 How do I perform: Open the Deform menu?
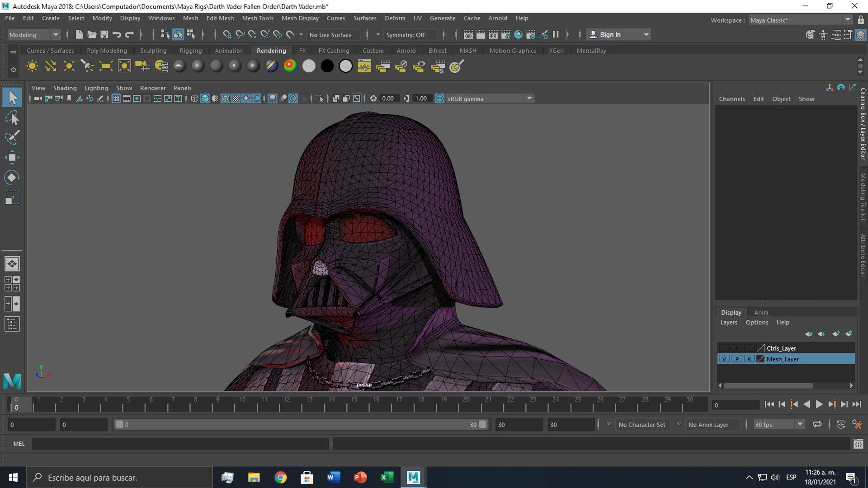tap(395, 18)
